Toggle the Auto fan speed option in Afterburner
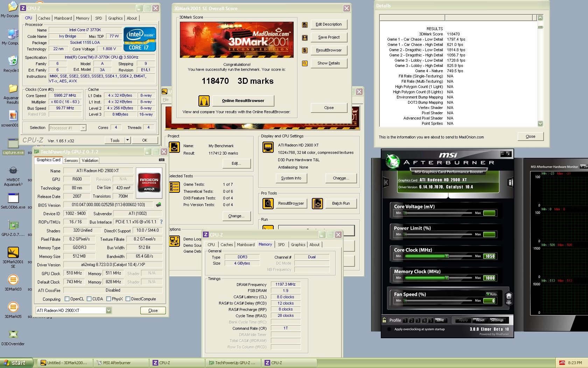The height and width of the screenshot is (368, 588). click(491, 294)
